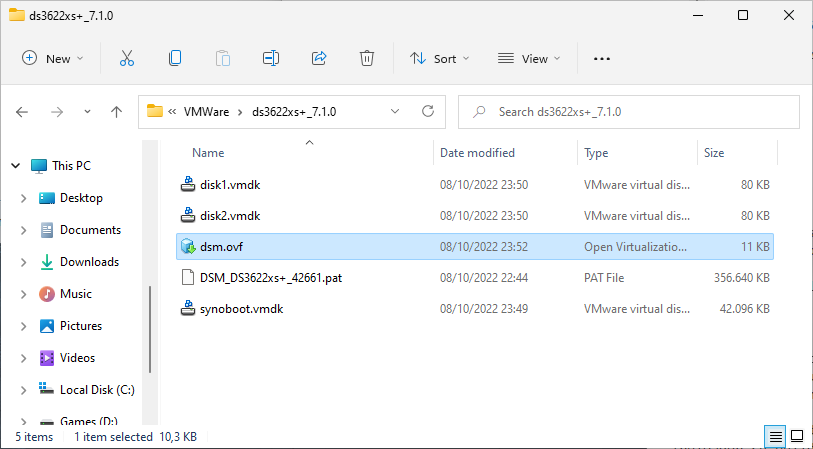The height and width of the screenshot is (449, 813).
Task: Click Open Virtualizatio... type cell
Action: coord(635,247)
